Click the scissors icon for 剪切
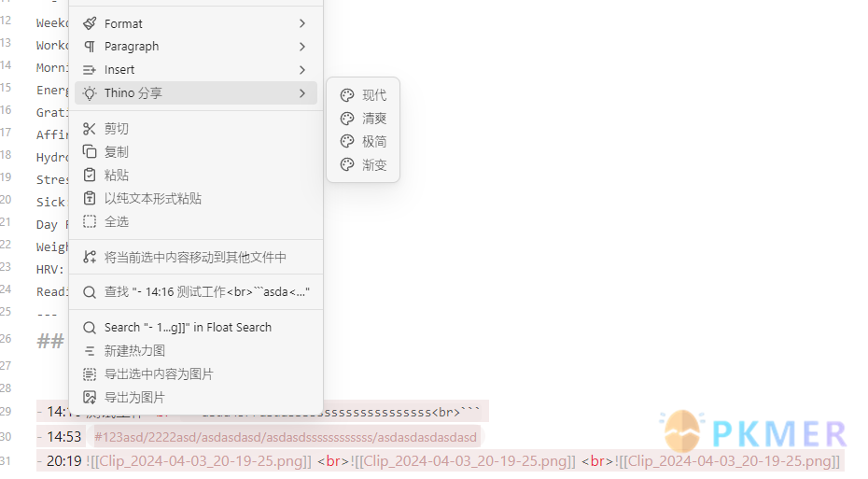 (89, 129)
